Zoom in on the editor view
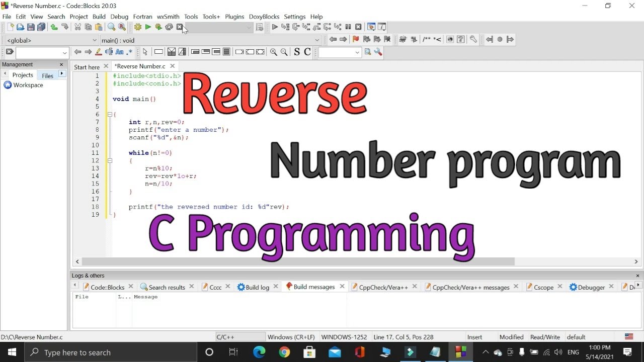Screen dimensions: 644x362 [273, 52]
